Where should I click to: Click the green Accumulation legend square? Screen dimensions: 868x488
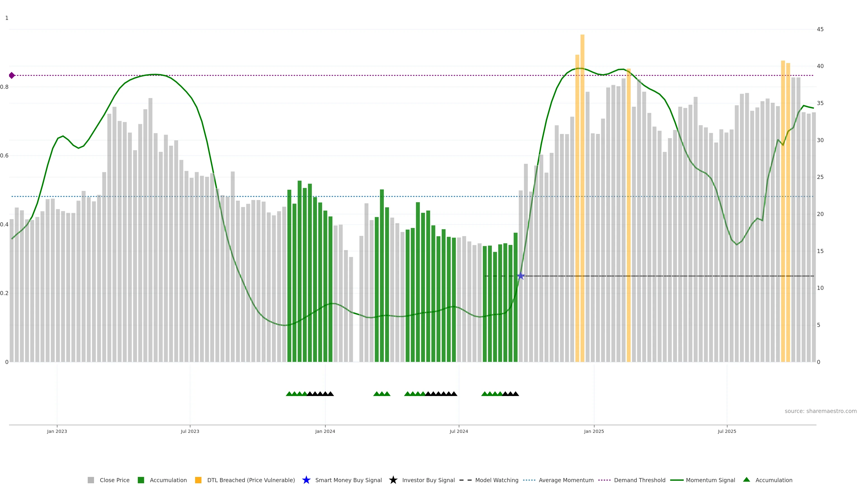pos(141,480)
